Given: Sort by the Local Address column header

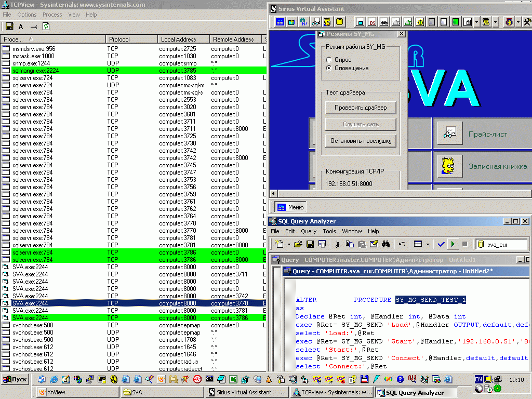Looking at the screenshot, I should 183,39.
